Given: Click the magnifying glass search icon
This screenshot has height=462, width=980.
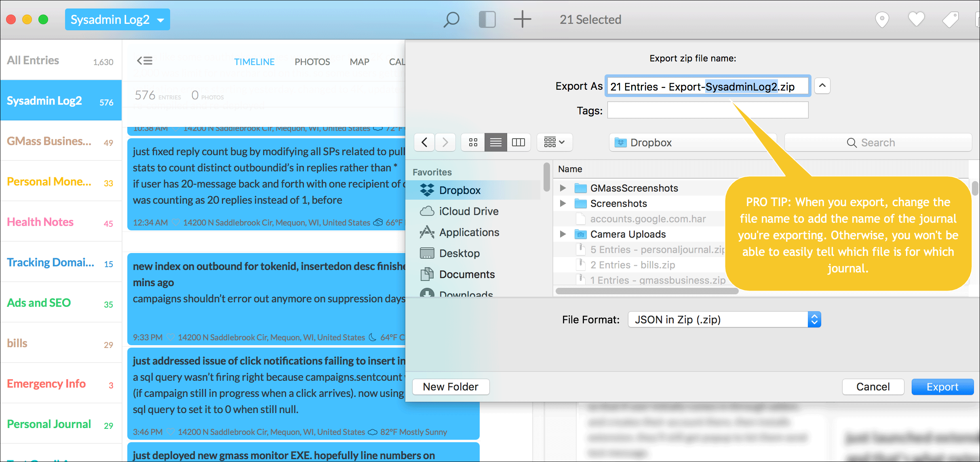Looking at the screenshot, I should coord(451,19).
